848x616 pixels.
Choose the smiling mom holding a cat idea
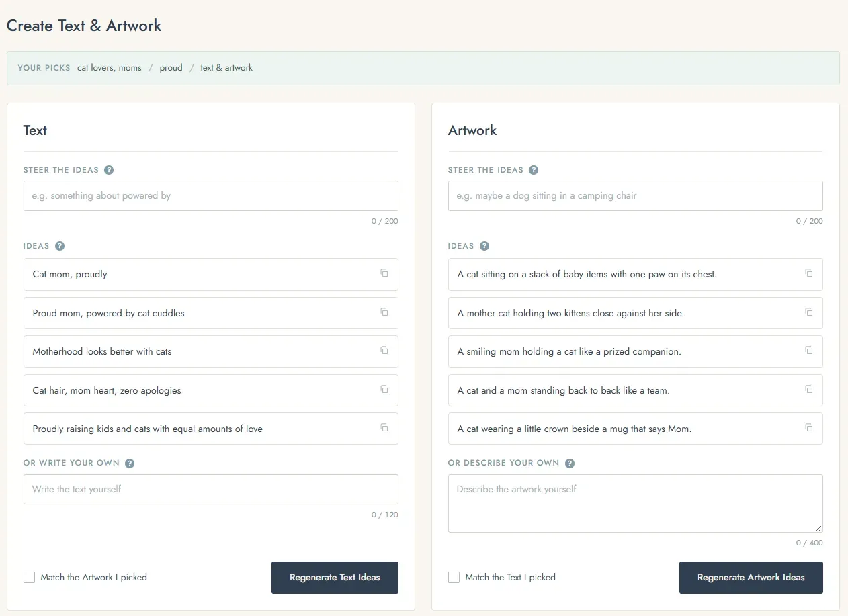[636, 351]
